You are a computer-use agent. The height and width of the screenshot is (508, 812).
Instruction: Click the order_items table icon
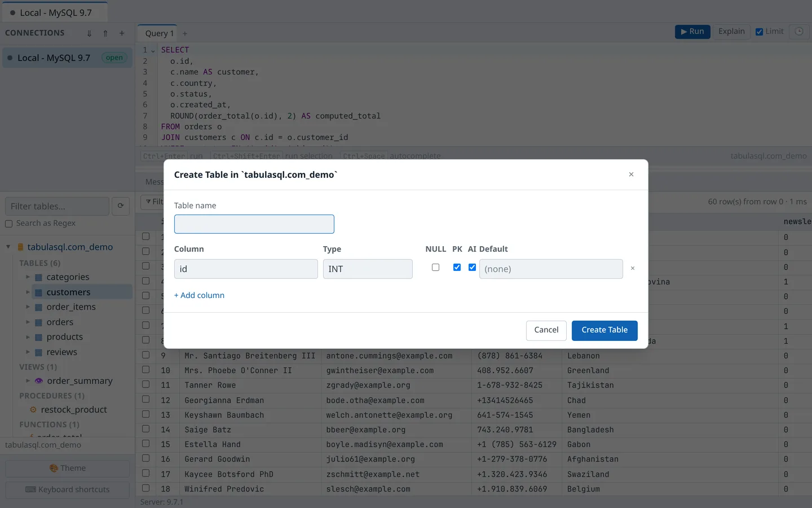[x=38, y=307]
